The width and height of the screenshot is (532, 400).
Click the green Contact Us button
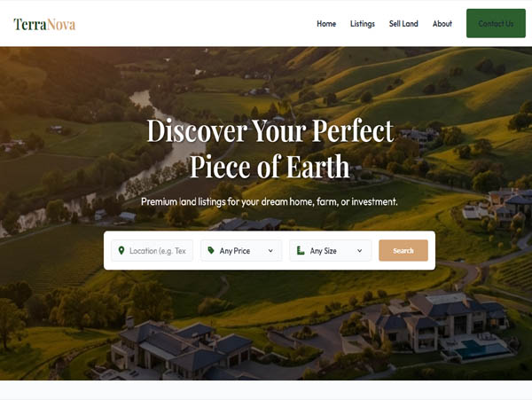[x=496, y=23]
